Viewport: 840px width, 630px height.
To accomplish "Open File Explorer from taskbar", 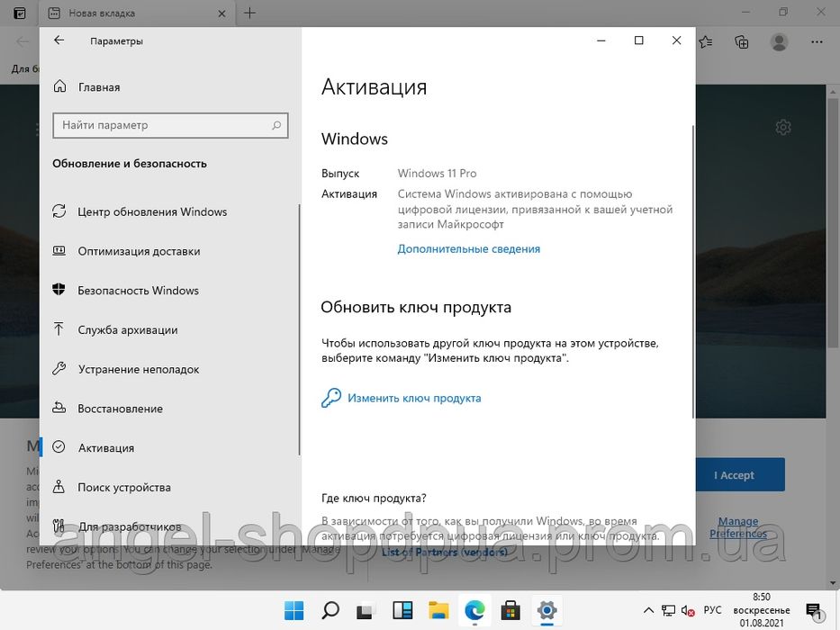I will (x=438, y=610).
